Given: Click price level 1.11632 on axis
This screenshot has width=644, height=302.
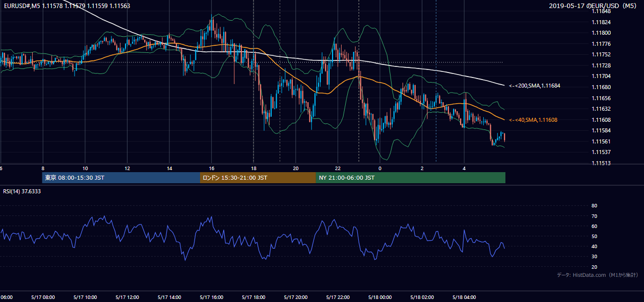Looking at the screenshot, I should 601,109.
